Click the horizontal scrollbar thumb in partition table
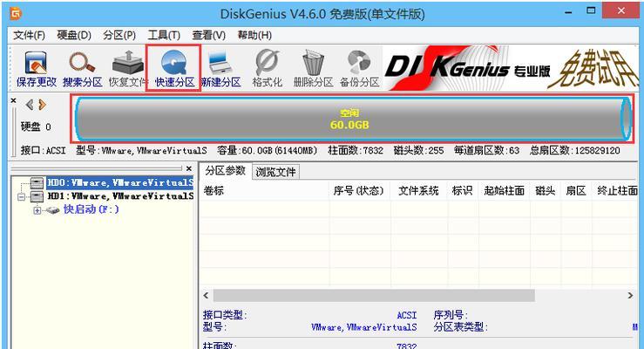The height and width of the screenshot is (349, 644). click(x=374, y=295)
